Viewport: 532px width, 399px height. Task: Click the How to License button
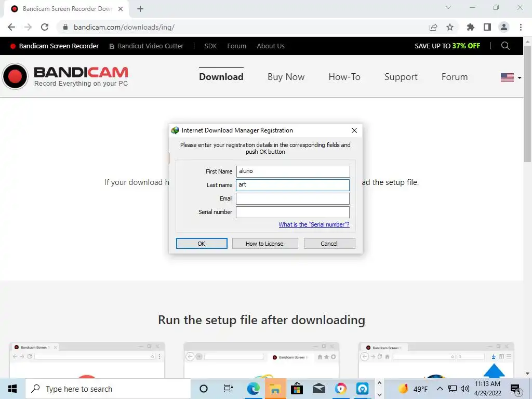[264, 244]
